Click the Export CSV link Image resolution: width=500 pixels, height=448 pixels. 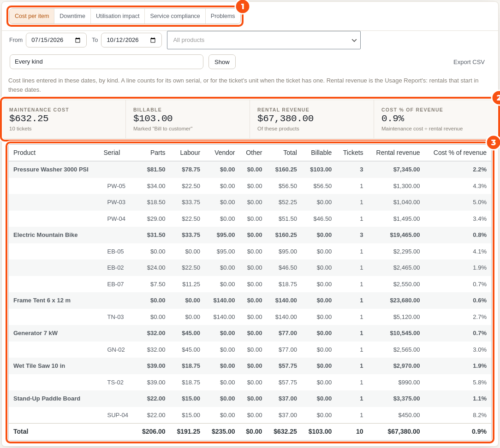[x=469, y=62]
